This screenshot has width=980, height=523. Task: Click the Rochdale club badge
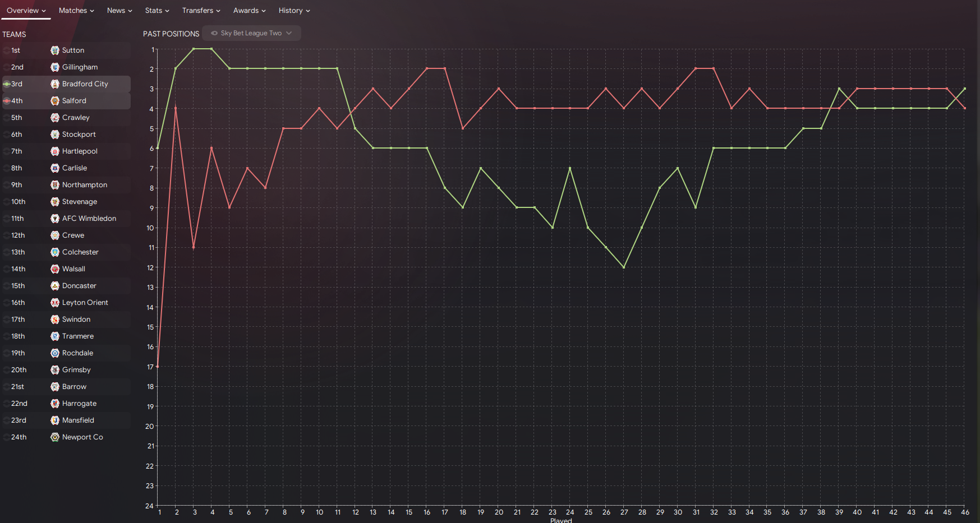coord(55,353)
